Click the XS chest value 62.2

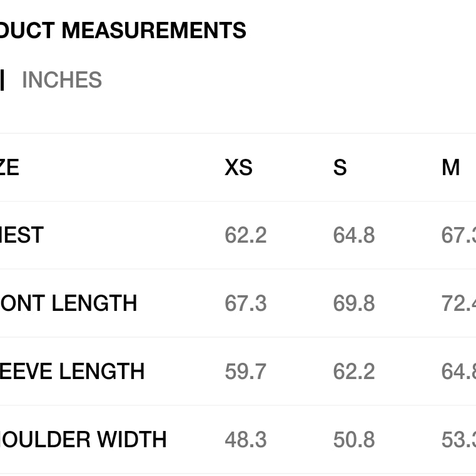click(245, 236)
